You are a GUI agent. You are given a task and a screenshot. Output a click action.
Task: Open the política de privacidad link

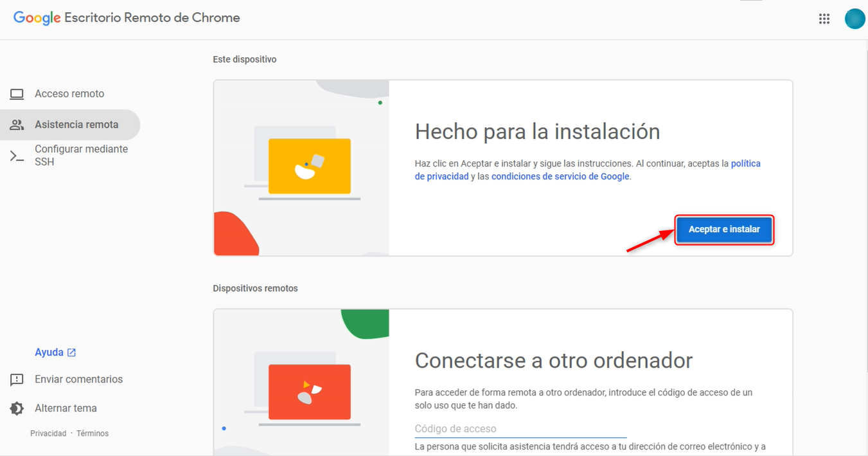[745, 163]
